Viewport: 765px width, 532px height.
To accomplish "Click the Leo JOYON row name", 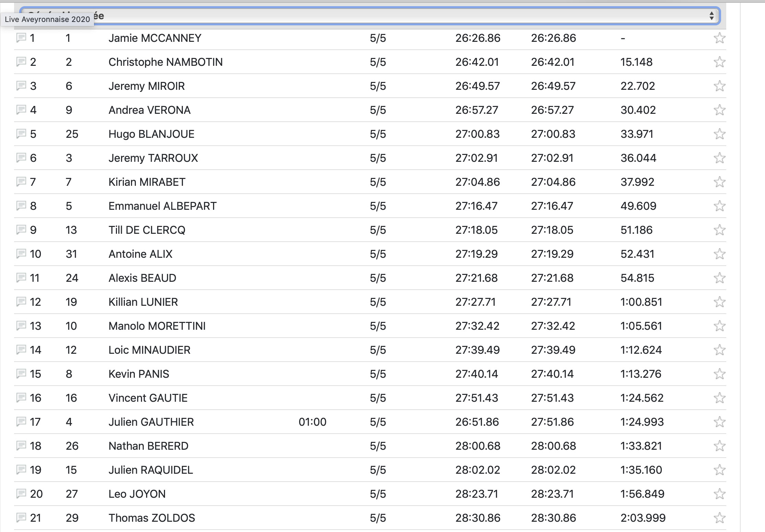I will click(137, 494).
